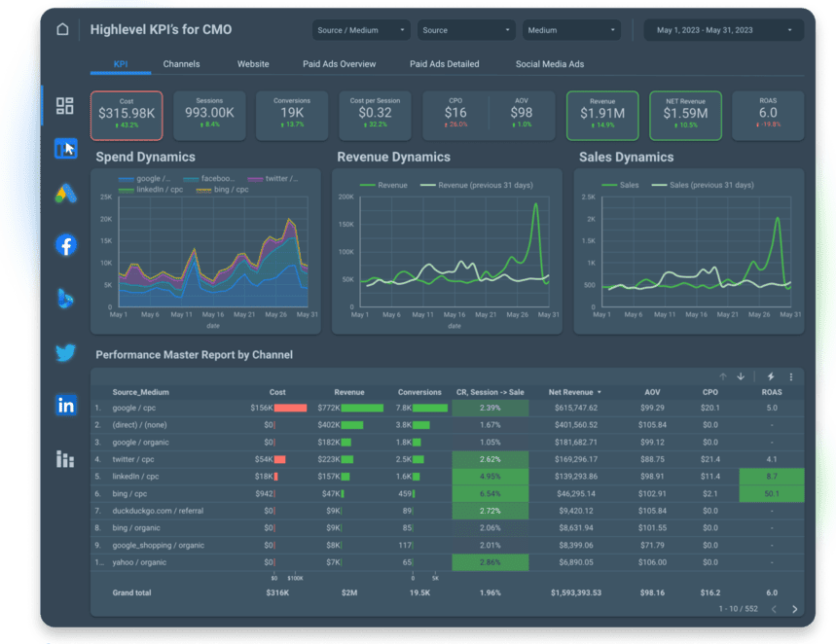Click the CR, Session -> Sale header
The width and height of the screenshot is (836, 644).
point(490,392)
